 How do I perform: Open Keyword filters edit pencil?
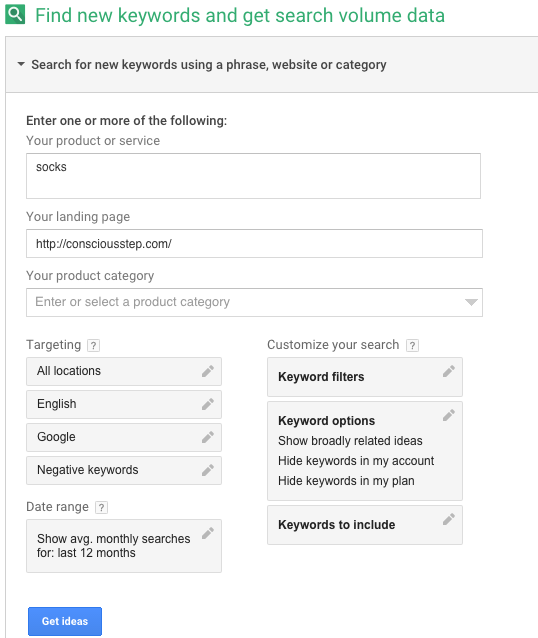tap(448, 371)
